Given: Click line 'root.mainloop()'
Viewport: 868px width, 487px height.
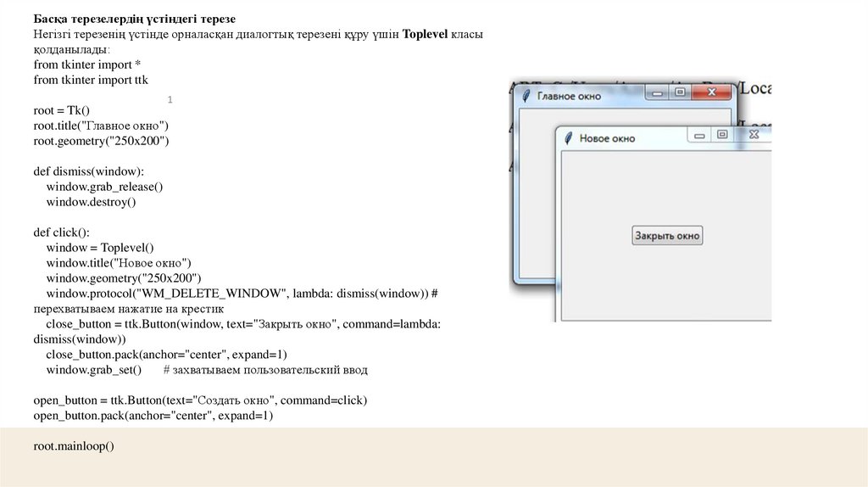Looking at the screenshot, I should tap(74, 445).
